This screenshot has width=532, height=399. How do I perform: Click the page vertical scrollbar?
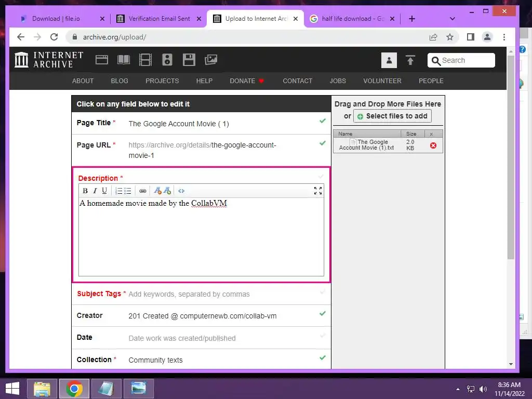[x=511, y=157]
